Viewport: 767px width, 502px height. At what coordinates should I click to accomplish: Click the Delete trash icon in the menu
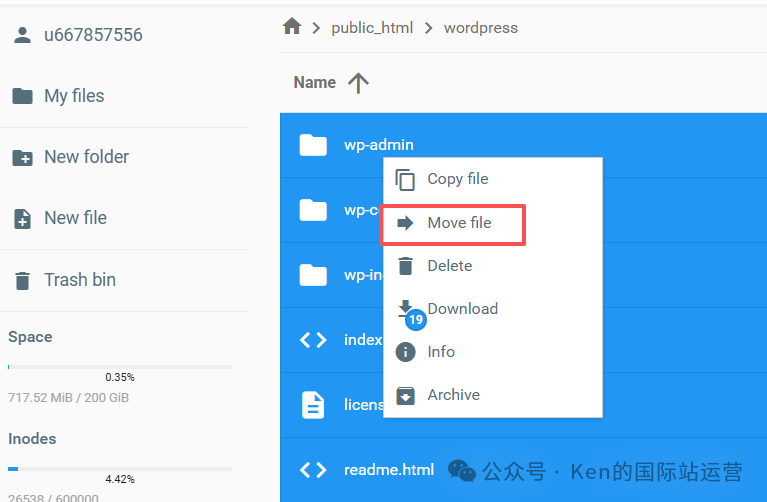click(x=405, y=266)
